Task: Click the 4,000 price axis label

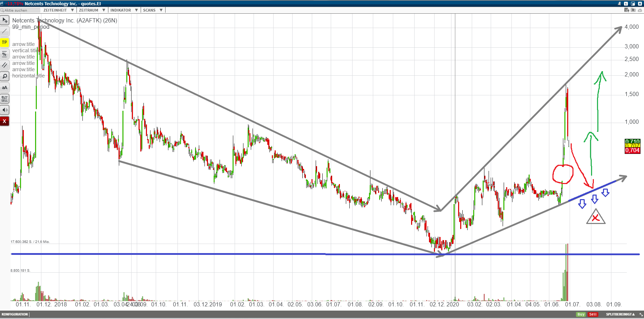Action: pos(632,27)
